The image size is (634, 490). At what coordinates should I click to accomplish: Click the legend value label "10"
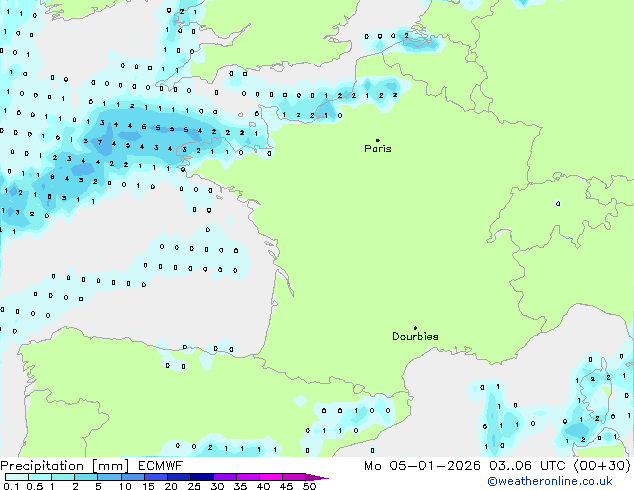pyautogui.click(x=125, y=486)
